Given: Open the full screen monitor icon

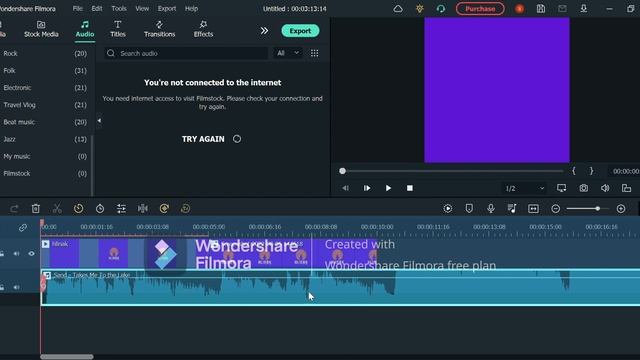Looking at the screenshot, I should [562, 188].
